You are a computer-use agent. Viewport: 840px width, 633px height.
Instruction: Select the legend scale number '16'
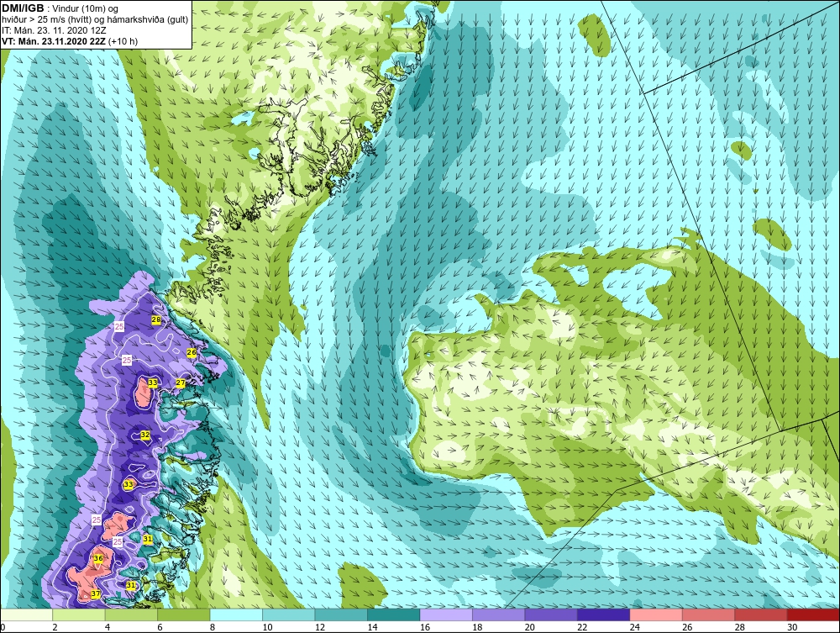click(x=425, y=627)
